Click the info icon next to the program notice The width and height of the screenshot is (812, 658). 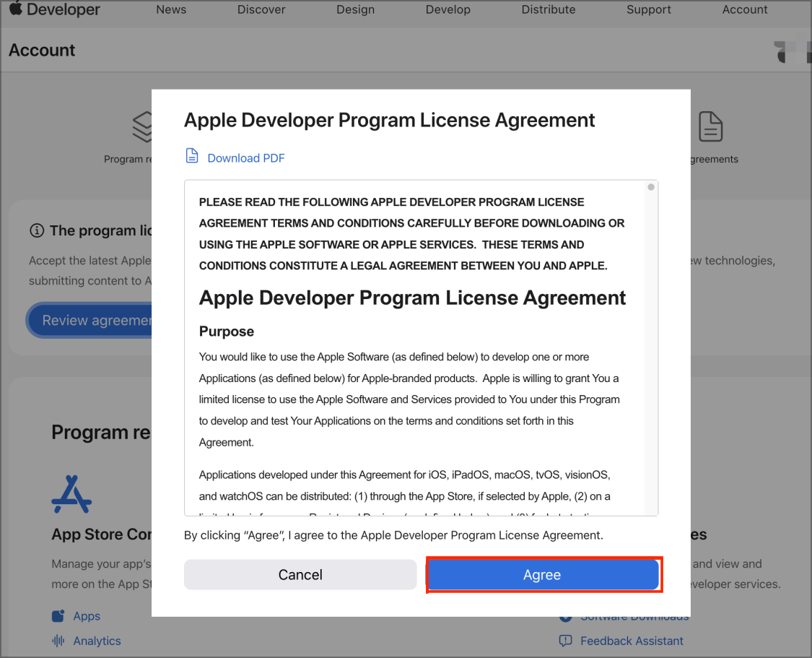(x=36, y=230)
